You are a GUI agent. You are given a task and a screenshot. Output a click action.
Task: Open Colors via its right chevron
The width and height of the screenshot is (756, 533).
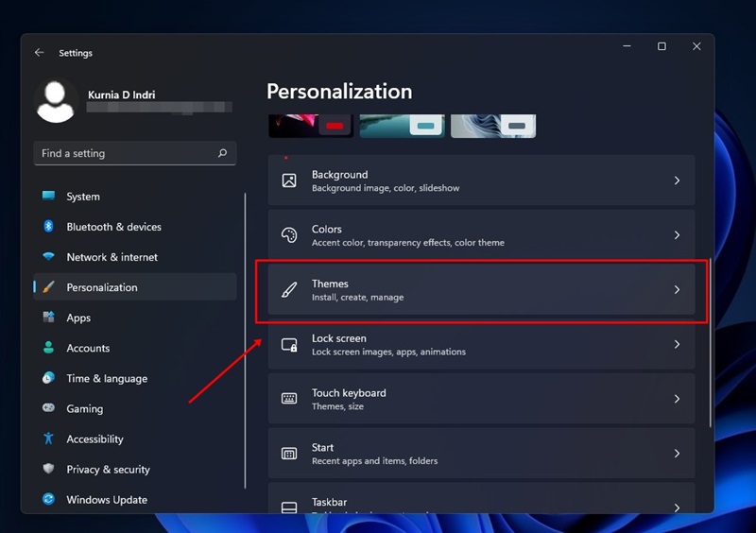point(677,235)
